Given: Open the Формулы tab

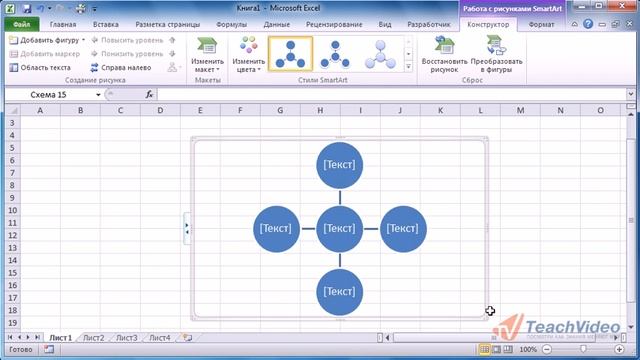Looking at the screenshot, I should [231, 24].
